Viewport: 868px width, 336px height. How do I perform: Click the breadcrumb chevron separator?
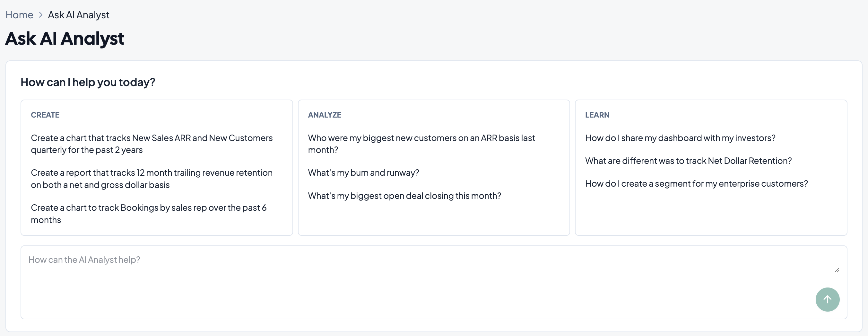point(40,15)
